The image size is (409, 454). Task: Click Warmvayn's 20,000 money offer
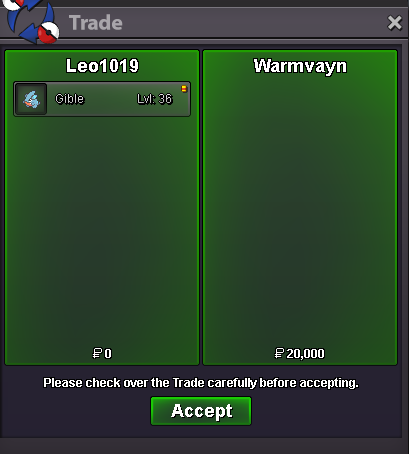click(305, 353)
